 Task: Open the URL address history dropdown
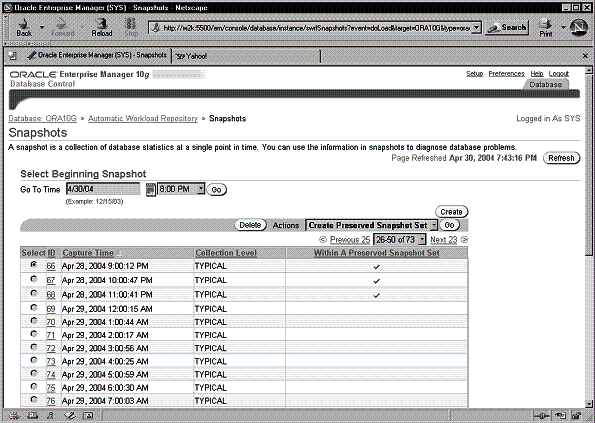click(477, 28)
